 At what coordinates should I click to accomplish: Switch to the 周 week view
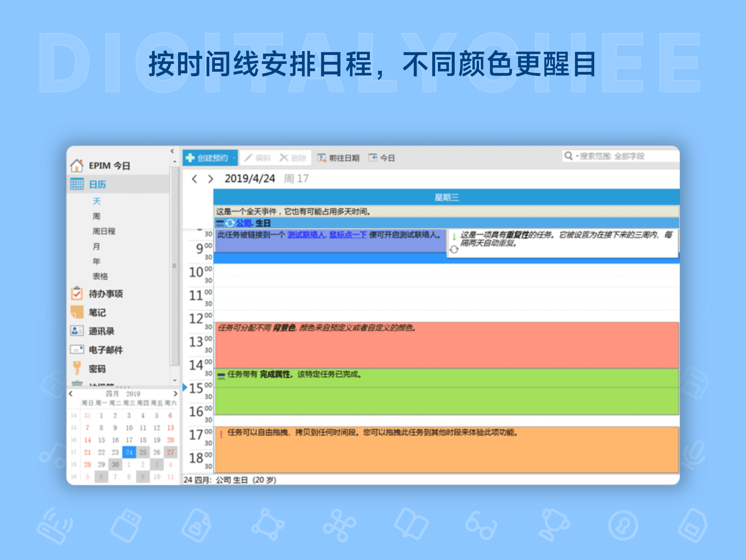point(97,216)
